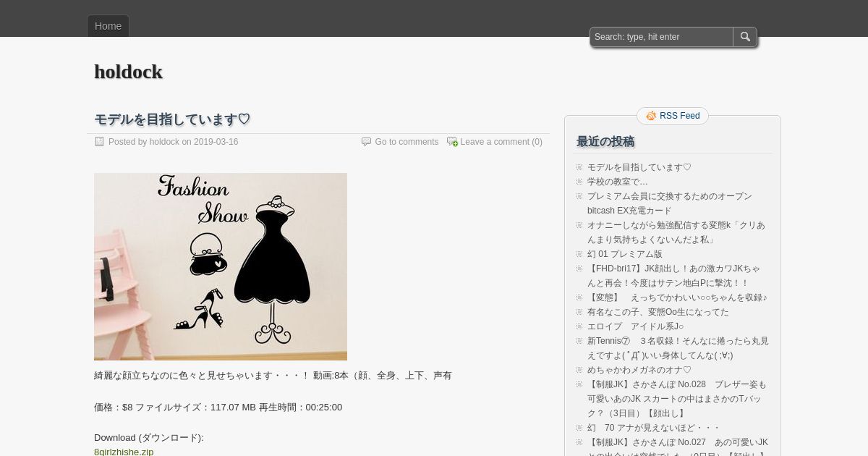Click the search field
868x456 pixels.
[x=662, y=37]
